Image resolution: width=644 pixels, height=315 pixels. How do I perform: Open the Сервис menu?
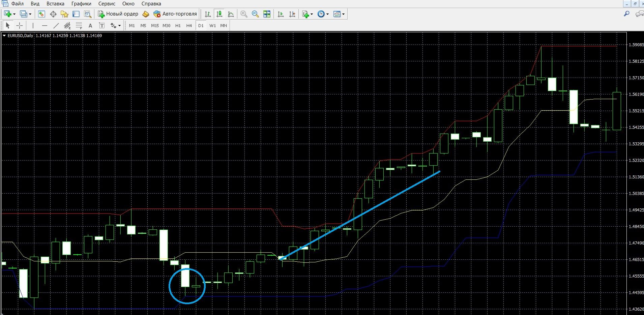pos(107,4)
